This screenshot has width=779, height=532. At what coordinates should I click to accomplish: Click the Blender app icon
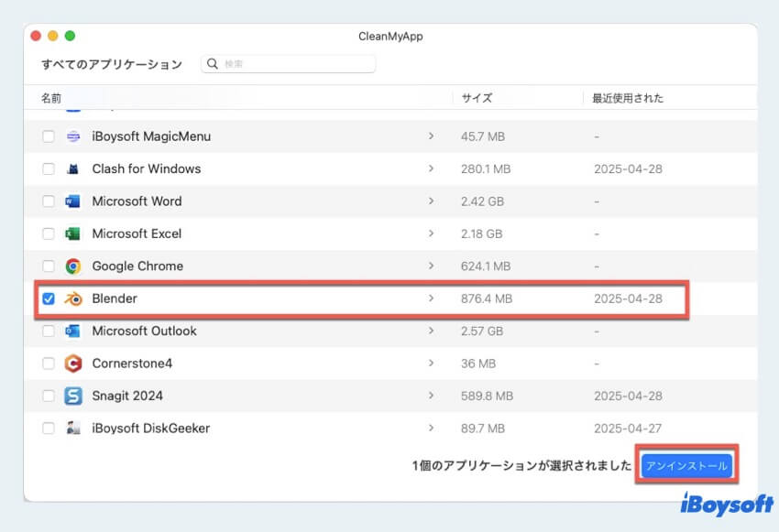click(73, 299)
